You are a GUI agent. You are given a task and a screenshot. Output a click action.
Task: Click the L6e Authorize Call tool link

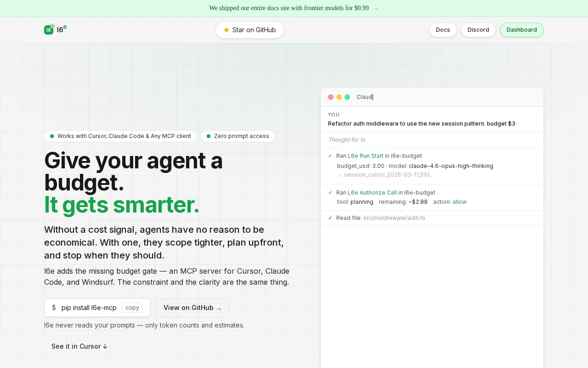(x=372, y=193)
